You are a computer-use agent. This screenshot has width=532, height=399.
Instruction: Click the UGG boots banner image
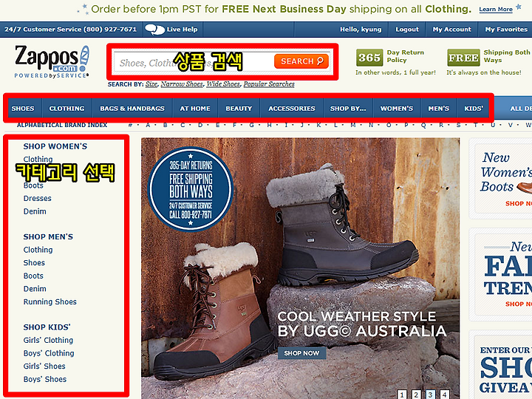tap(300, 268)
